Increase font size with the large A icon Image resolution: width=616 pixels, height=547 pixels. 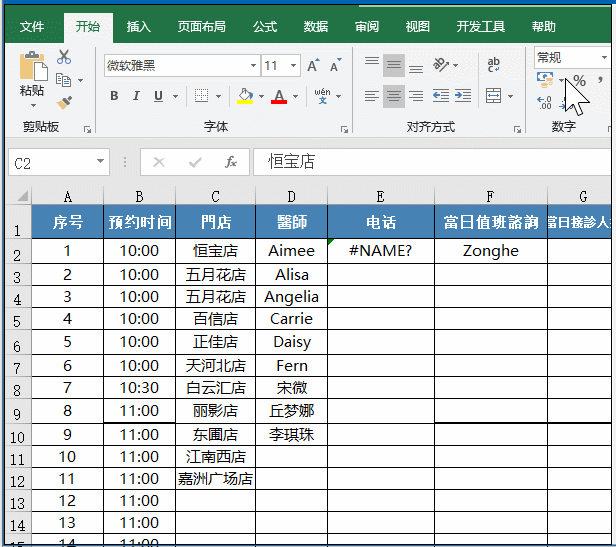[313, 66]
